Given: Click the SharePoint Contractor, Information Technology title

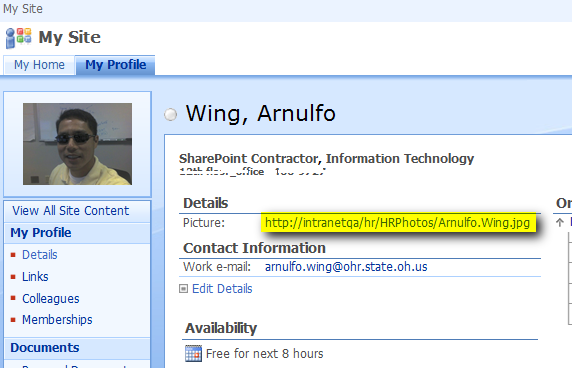Looking at the screenshot, I should 326,159.
